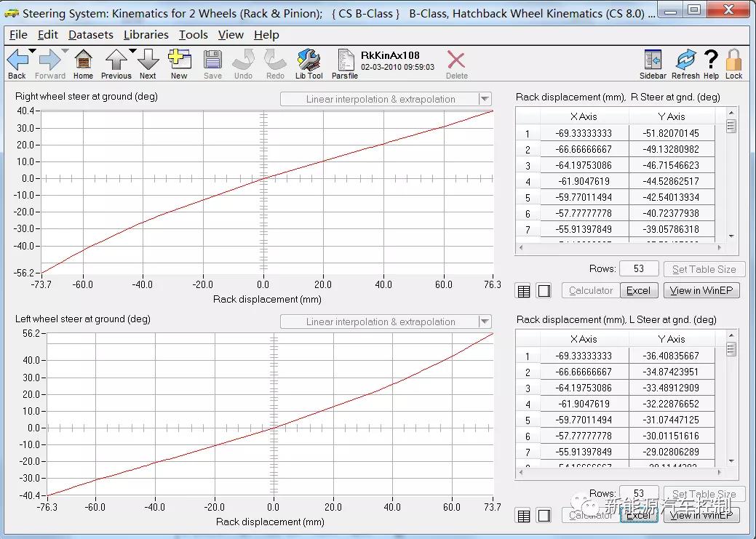Refresh the current screen

[x=685, y=63]
